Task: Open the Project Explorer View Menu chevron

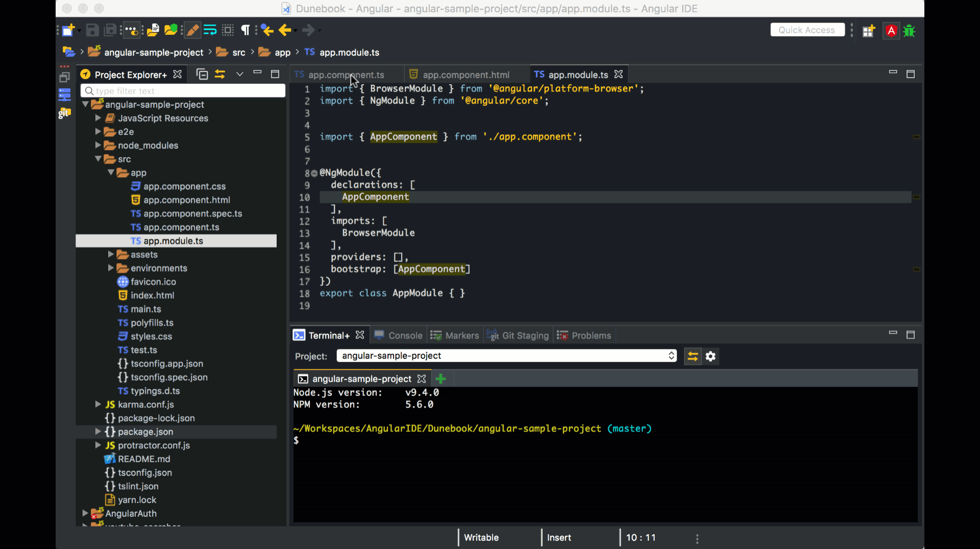Action: [x=239, y=75]
